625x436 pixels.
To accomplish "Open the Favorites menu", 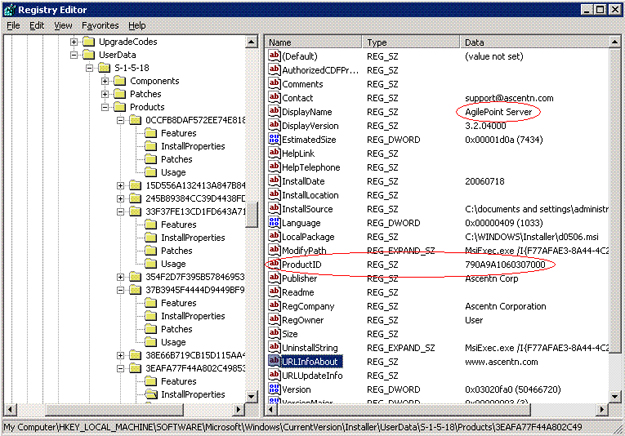I will 100,25.
